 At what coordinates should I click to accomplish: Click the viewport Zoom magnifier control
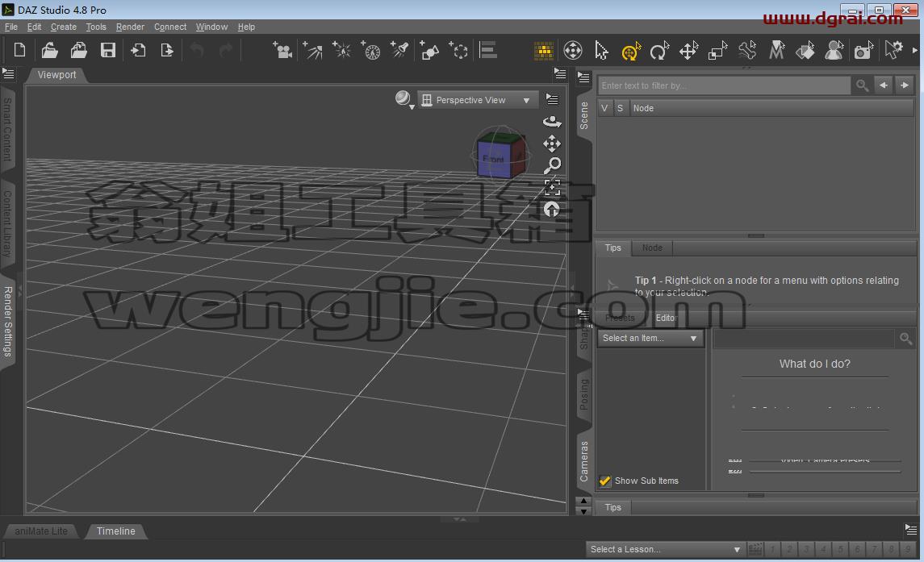[551, 165]
